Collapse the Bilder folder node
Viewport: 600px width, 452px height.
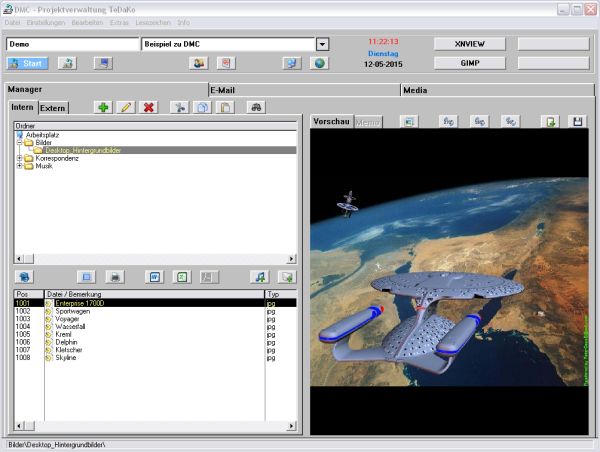[20, 142]
